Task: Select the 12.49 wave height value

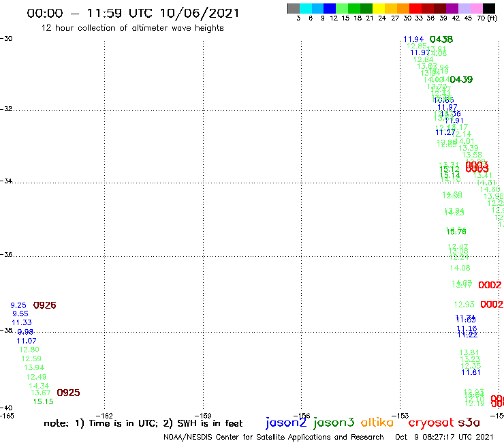Action: (x=36, y=377)
